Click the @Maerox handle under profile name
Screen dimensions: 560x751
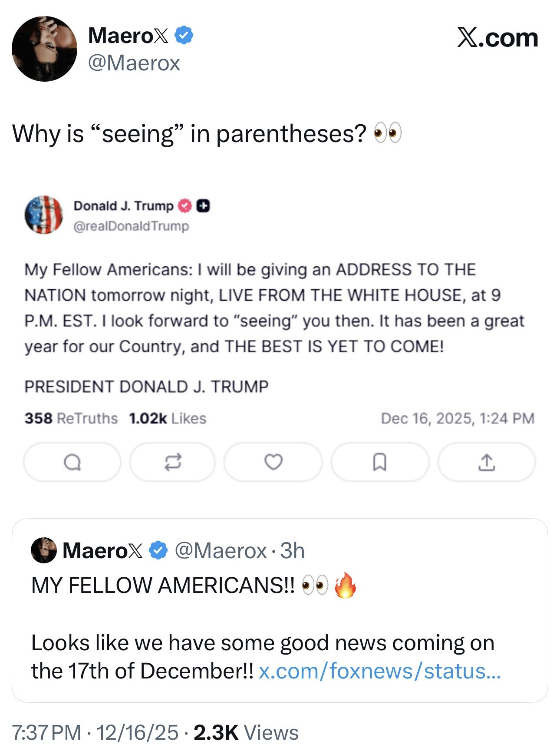[x=134, y=63]
